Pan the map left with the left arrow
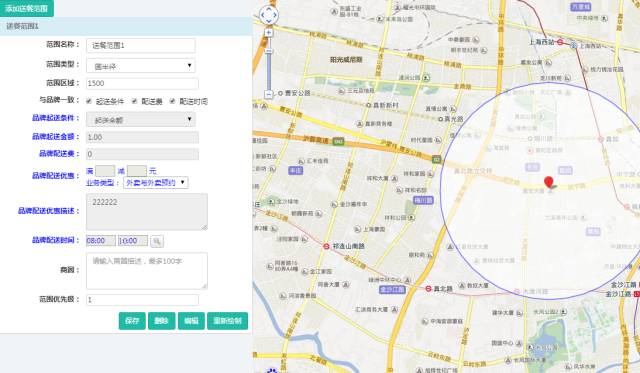Viewport: 640px width, 373px height. (262, 16)
